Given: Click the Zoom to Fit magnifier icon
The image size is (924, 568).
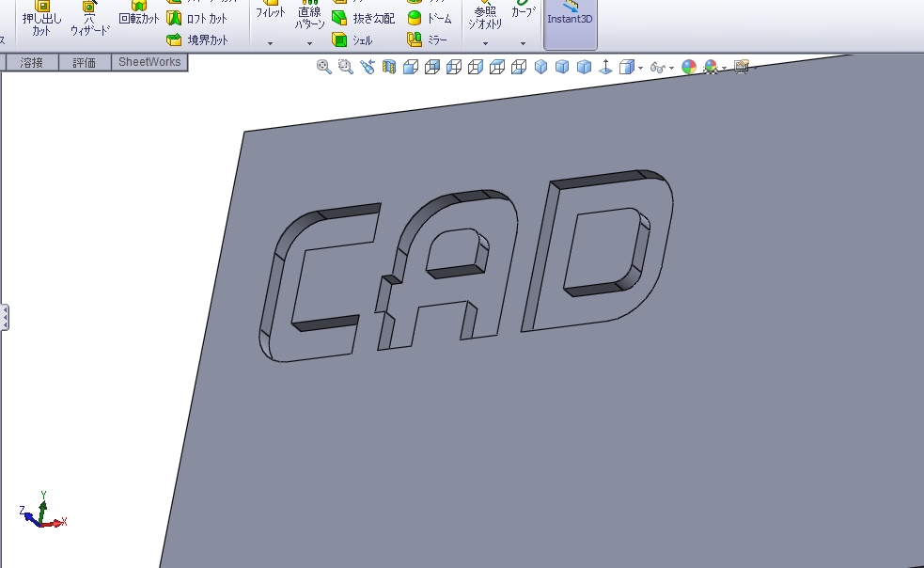Looking at the screenshot, I should pos(323,67).
